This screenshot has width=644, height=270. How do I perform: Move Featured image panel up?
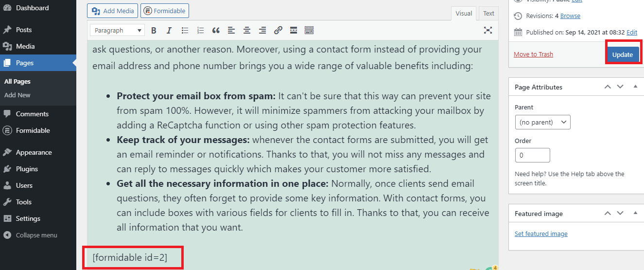[x=608, y=214]
